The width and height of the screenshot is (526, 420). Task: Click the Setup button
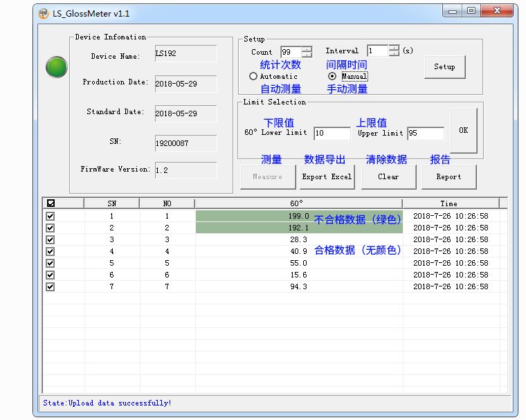tap(444, 67)
